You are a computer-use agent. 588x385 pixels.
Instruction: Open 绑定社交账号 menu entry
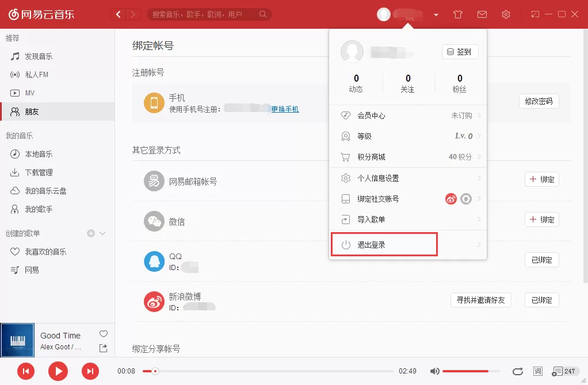pyautogui.click(x=408, y=199)
